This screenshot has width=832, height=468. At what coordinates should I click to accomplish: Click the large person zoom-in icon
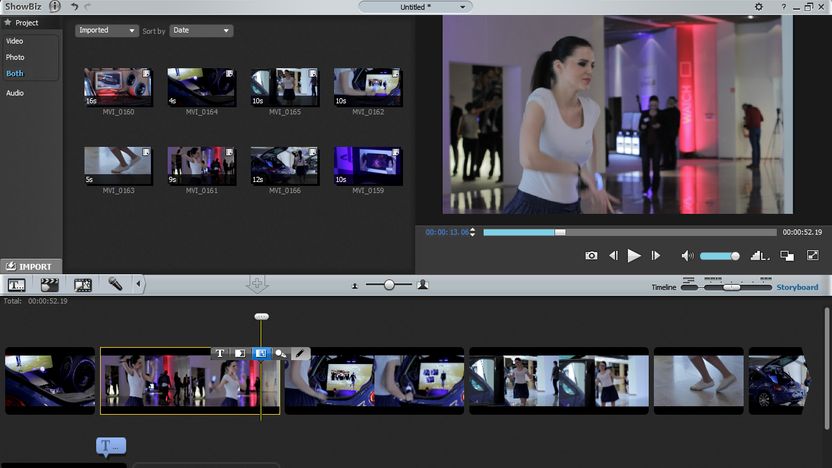(x=423, y=285)
